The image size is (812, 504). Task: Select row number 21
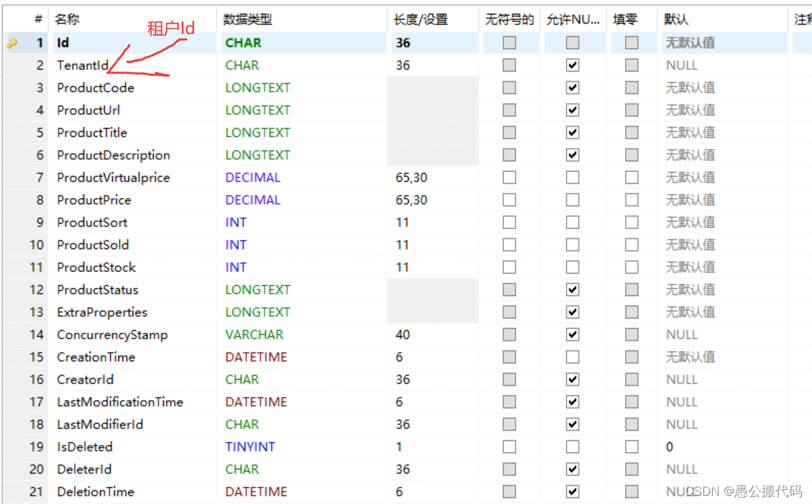click(x=37, y=492)
